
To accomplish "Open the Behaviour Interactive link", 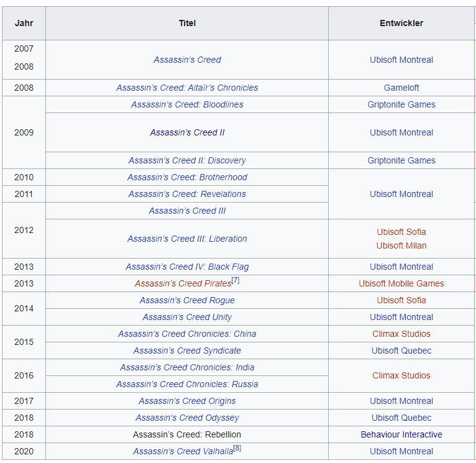I will click(x=401, y=434).
